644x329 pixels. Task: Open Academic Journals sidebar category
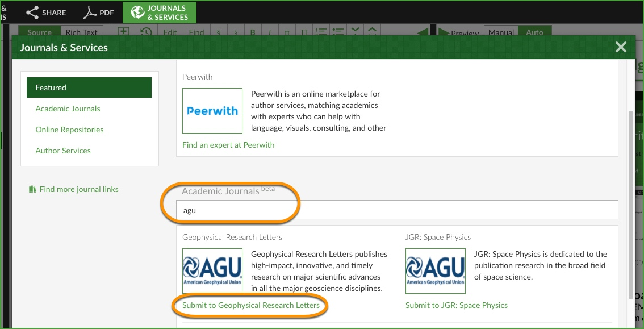coord(68,109)
